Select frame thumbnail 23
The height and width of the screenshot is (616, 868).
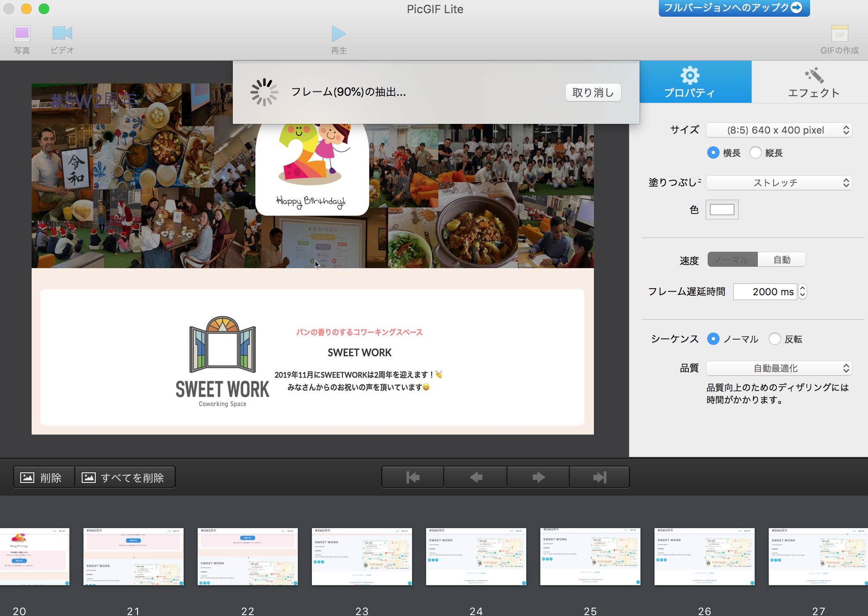(362, 557)
